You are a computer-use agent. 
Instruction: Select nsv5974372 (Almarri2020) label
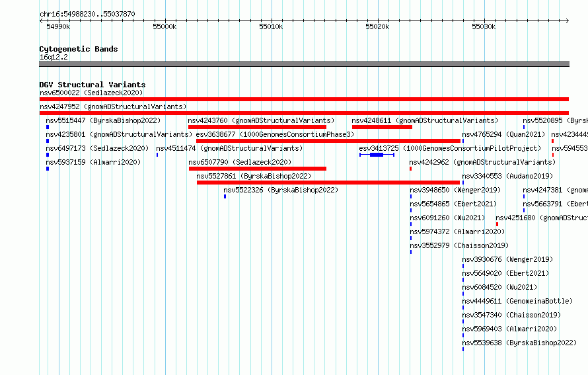(457, 231)
